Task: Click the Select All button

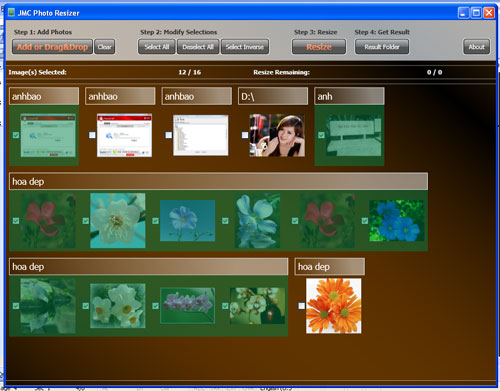Action: [x=157, y=47]
